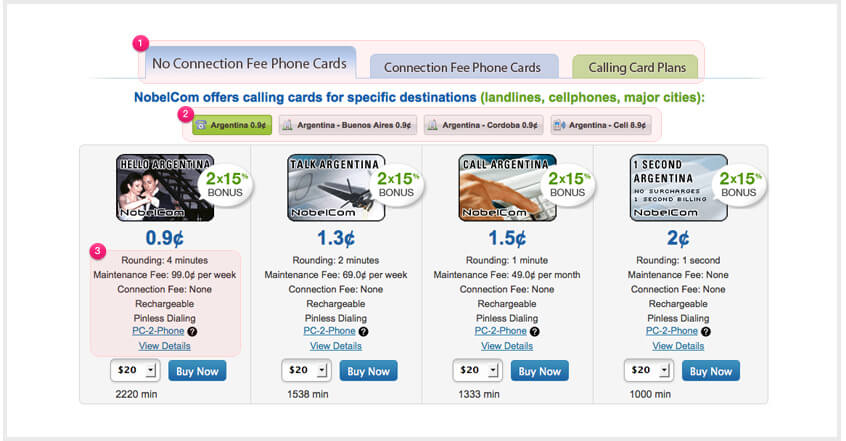Switch to Connection Fee Phone Cards tab
Viewport: 846px width, 441px height.
463,67
